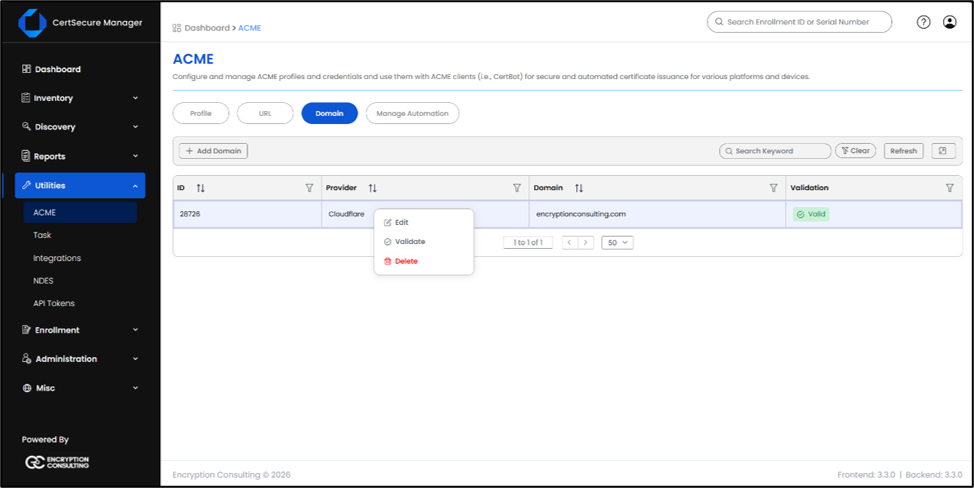The height and width of the screenshot is (488, 974).
Task: Select NDES in the Utilities submenu
Action: click(43, 281)
